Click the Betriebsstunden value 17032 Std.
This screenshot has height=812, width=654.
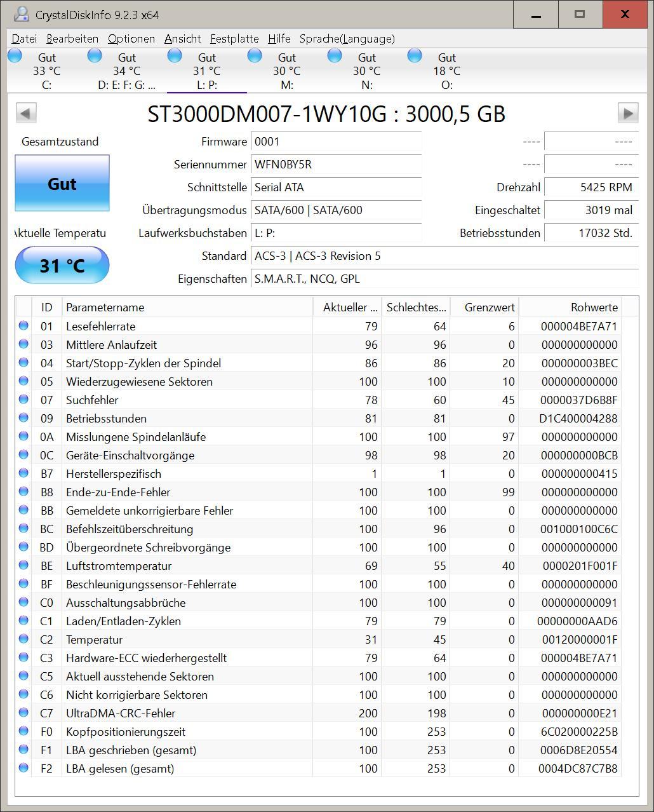coord(592,233)
